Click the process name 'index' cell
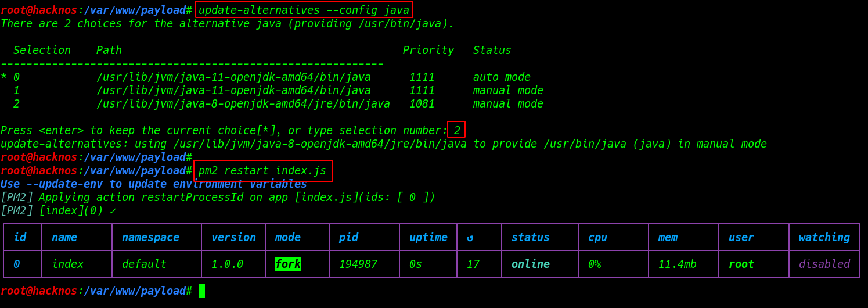868x308 pixels. (67, 264)
